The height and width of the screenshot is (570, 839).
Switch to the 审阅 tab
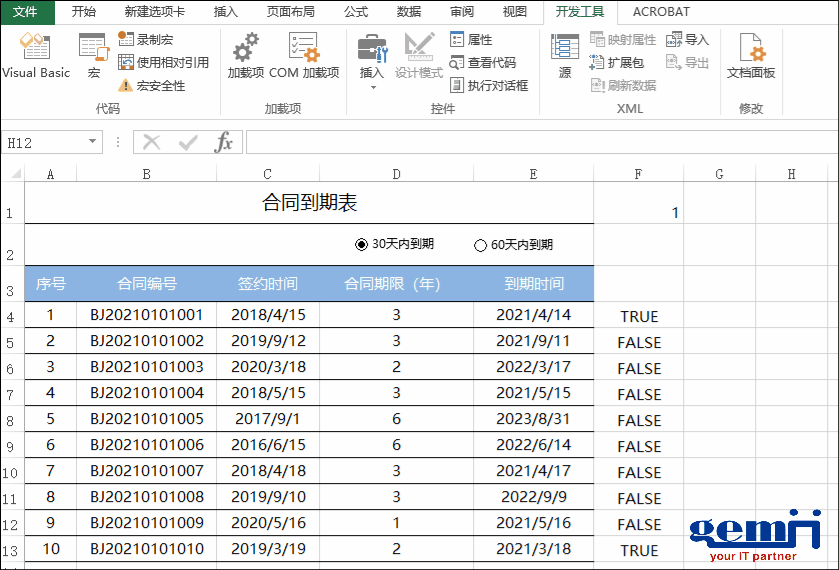[x=462, y=12]
